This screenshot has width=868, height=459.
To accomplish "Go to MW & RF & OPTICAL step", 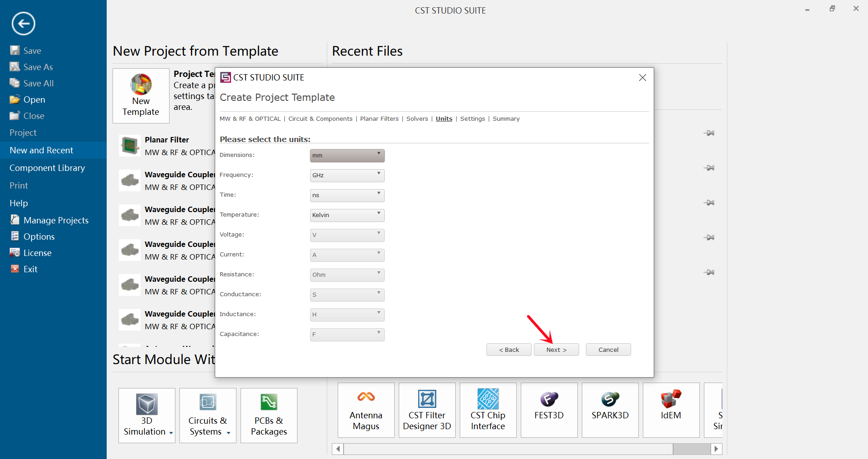I will pyautogui.click(x=250, y=119).
